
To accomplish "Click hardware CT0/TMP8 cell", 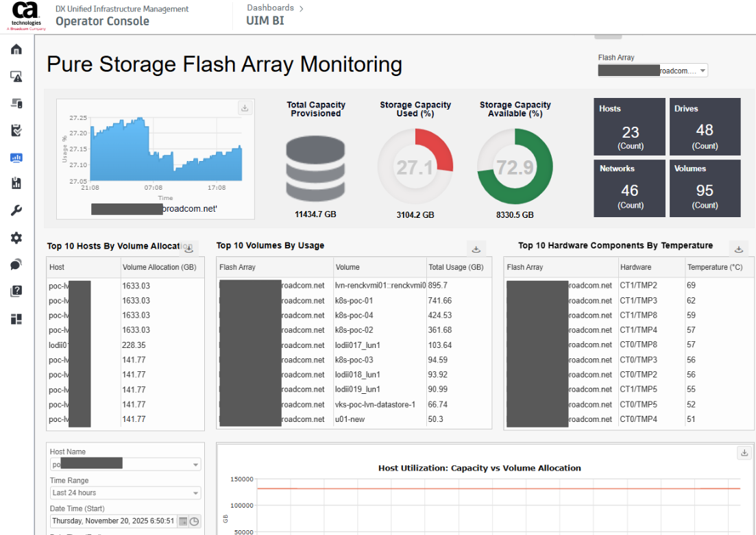I will (x=638, y=345).
